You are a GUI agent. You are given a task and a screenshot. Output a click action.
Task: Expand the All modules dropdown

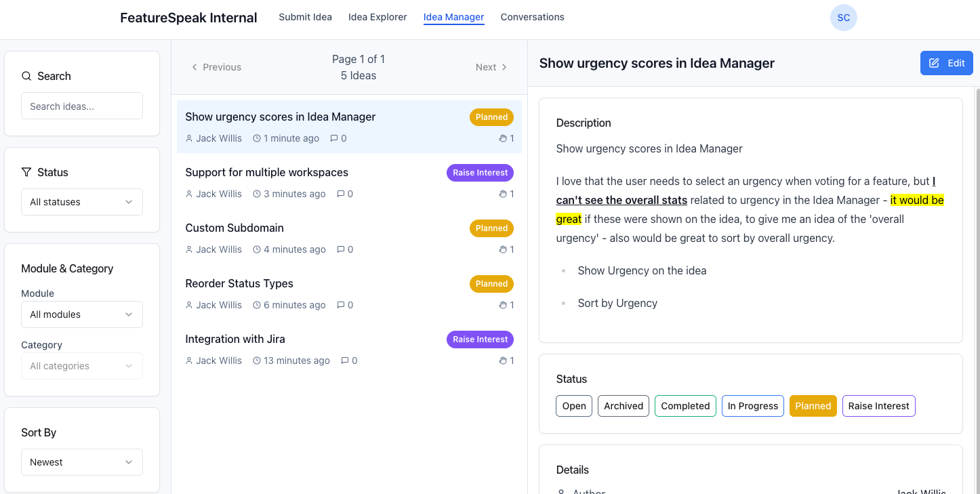82,314
